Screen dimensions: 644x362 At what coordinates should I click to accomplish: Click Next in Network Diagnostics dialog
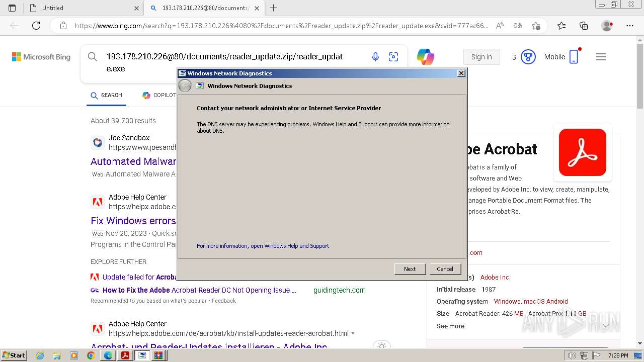[410, 269]
